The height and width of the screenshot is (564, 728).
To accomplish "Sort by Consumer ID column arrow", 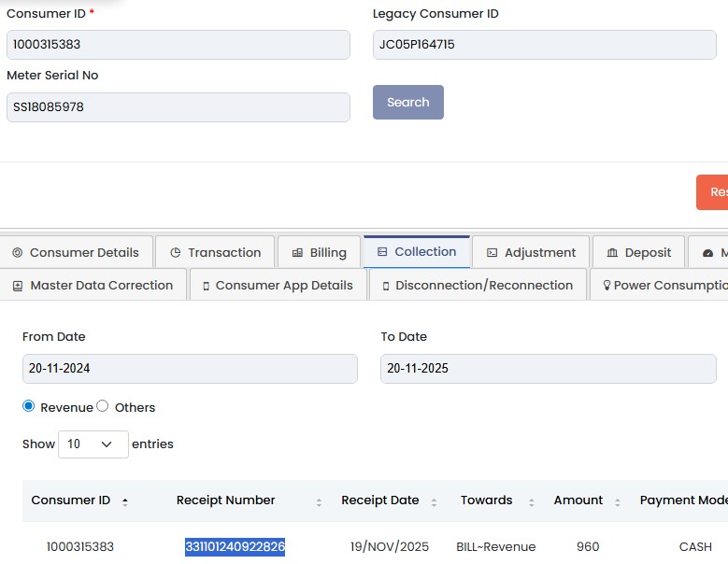I will (125, 501).
